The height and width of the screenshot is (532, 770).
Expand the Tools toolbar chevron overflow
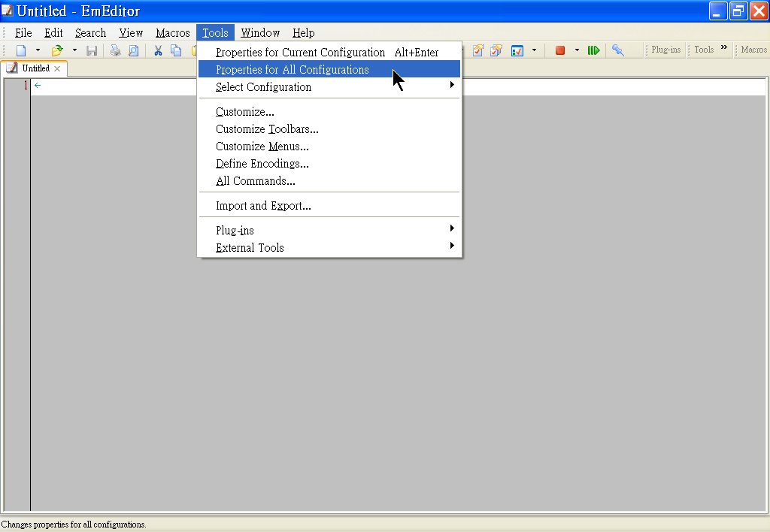pyautogui.click(x=724, y=47)
